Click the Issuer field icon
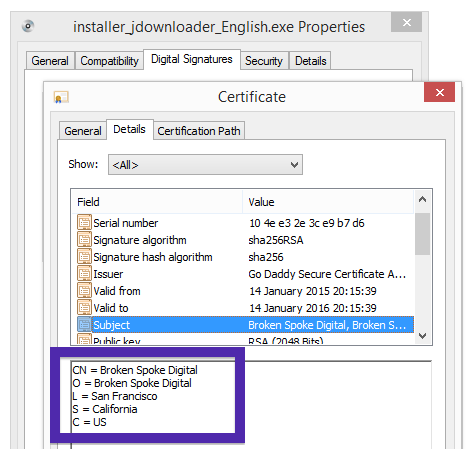This screenshot has height=449, width=469. coord(84,273)
